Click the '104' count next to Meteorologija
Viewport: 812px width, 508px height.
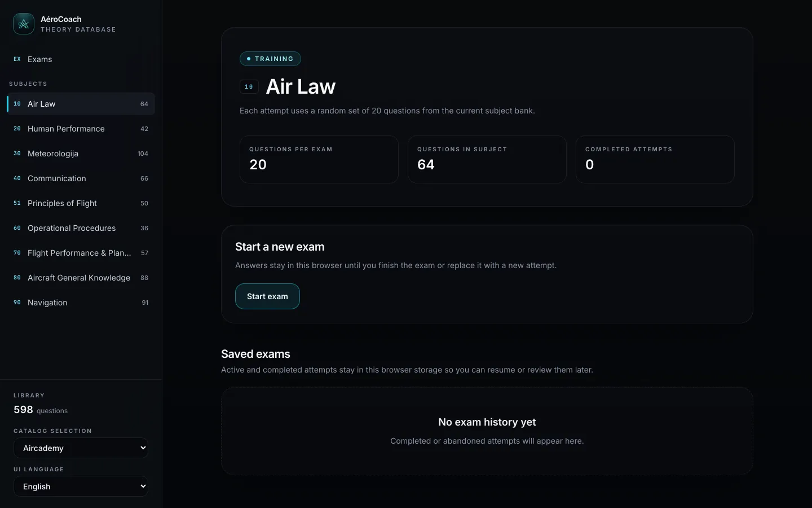143,154
